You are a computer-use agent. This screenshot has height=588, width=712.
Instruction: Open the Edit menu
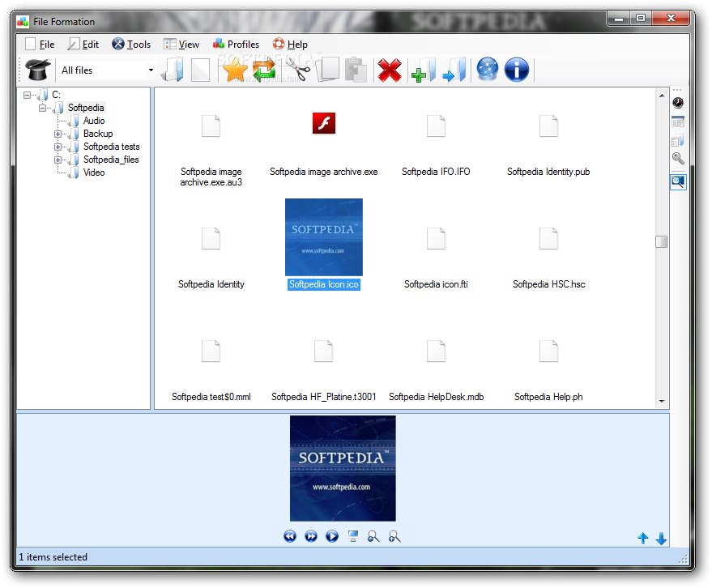(x=83, y=45)
